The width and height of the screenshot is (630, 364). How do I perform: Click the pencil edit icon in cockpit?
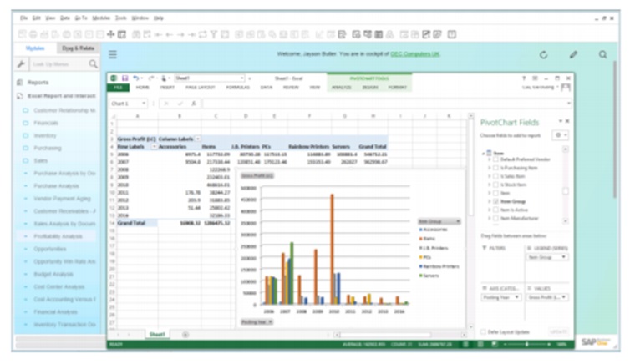pyautogui.click(x=573, y=54)
